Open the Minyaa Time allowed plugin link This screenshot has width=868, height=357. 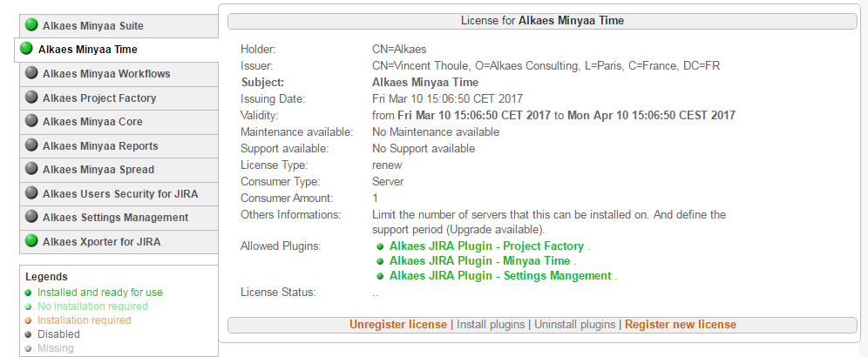click(479, 261)
